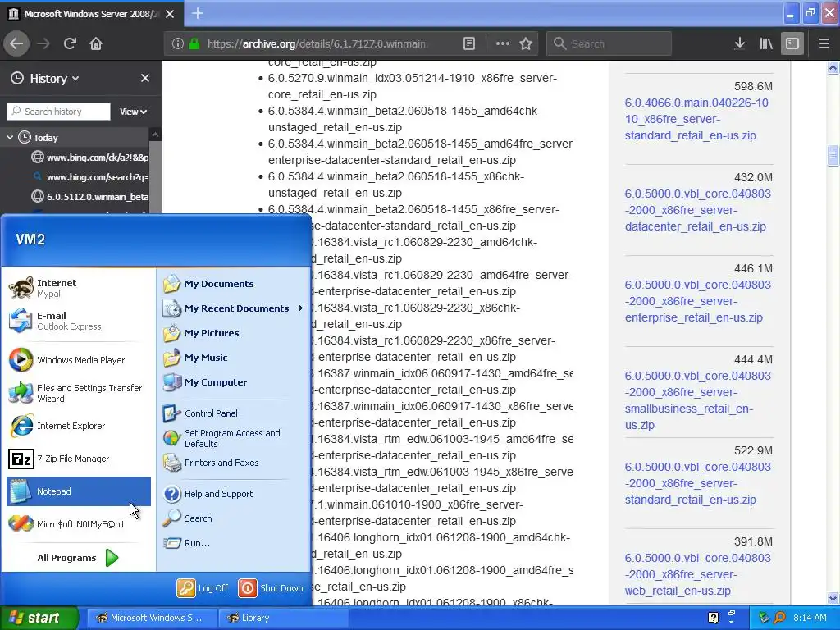This screenshot has height=630, width=840.
Task: Open My Pictures folder
Action: (x=233, y=333)
